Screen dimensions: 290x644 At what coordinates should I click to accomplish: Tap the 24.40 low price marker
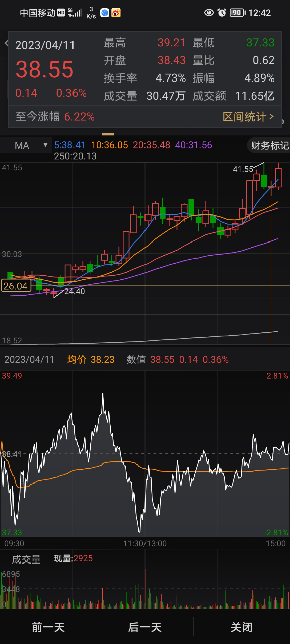[x=75, y=291]
